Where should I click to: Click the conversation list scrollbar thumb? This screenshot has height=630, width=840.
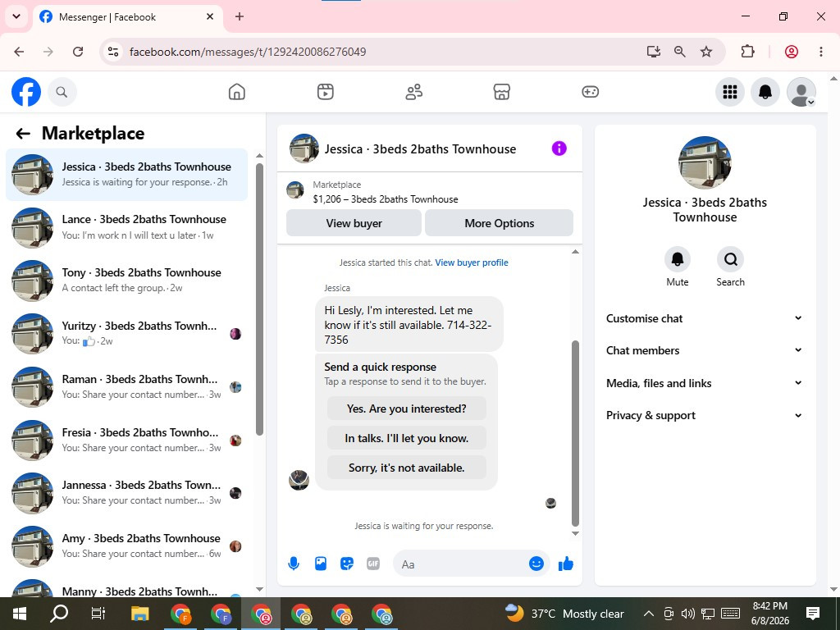pos(259,299)
